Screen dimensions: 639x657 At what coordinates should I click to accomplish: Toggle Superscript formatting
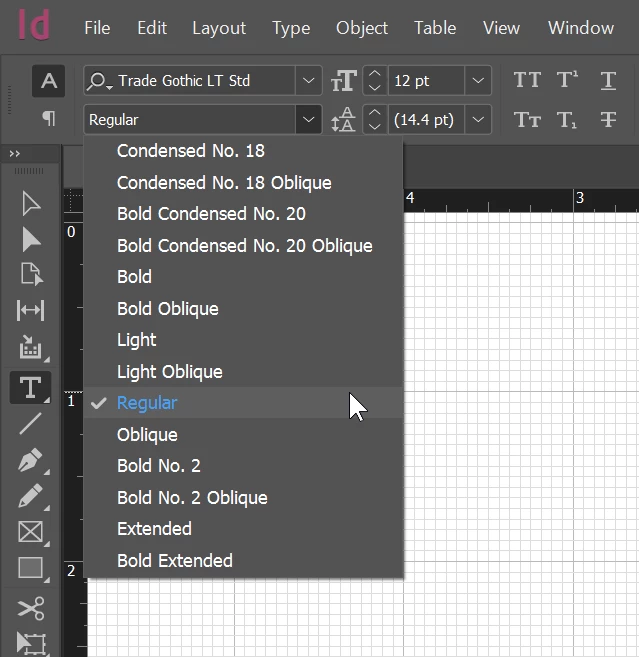(x=567, y=80)
